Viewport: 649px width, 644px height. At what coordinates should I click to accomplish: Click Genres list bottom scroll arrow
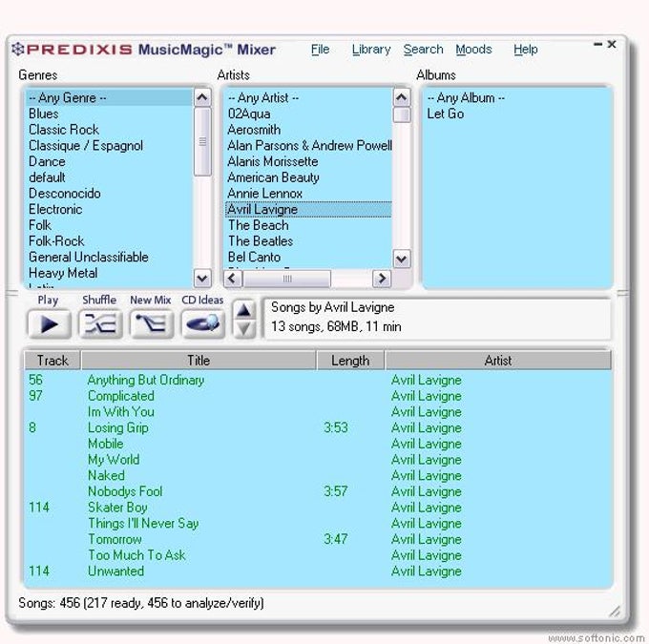pyautogui.click(x=202, y=279)
